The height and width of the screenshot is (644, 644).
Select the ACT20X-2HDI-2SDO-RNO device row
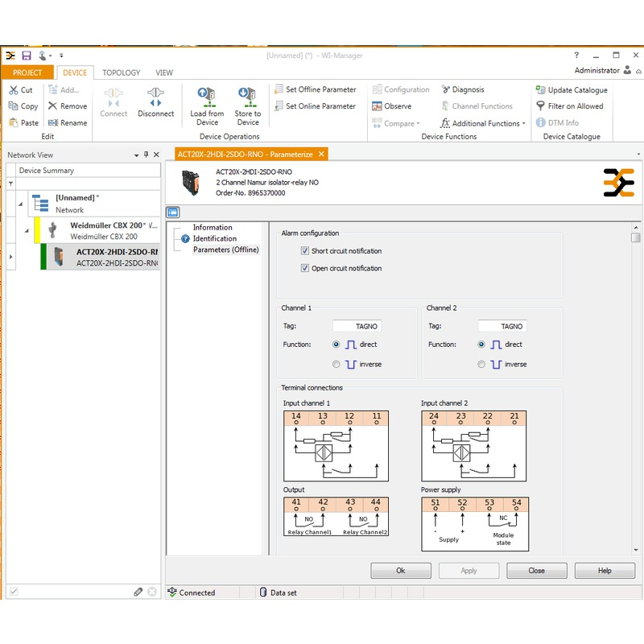coord(101,257)
